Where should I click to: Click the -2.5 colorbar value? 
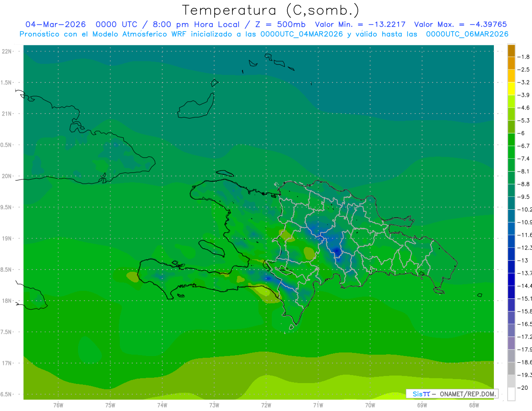click(x=524, y=70)
